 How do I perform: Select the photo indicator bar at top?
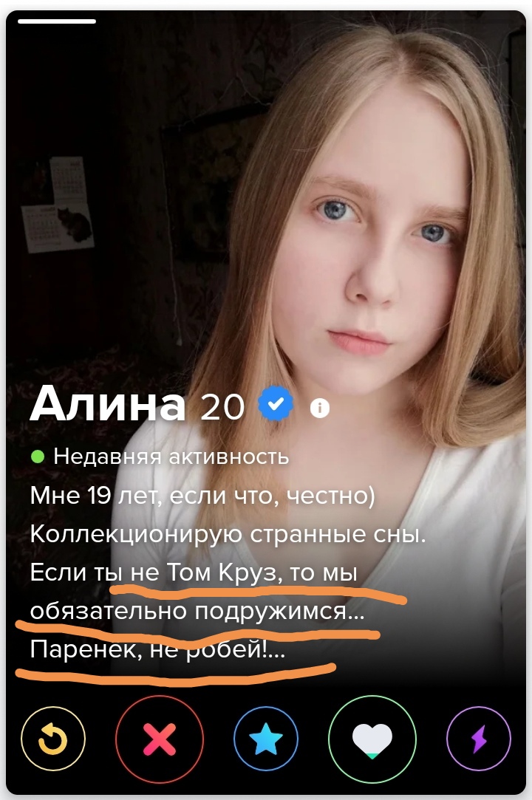tap(57, 21)
